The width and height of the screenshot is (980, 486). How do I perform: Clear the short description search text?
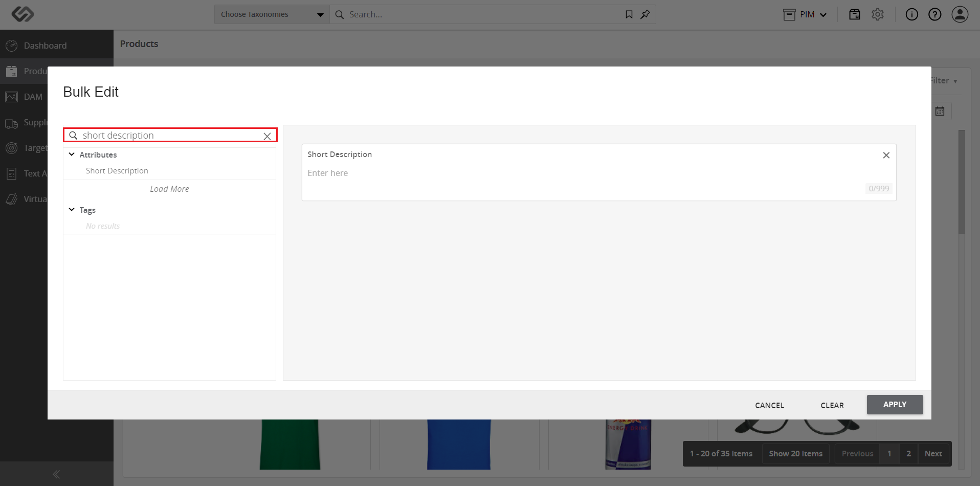coord(267,136)
